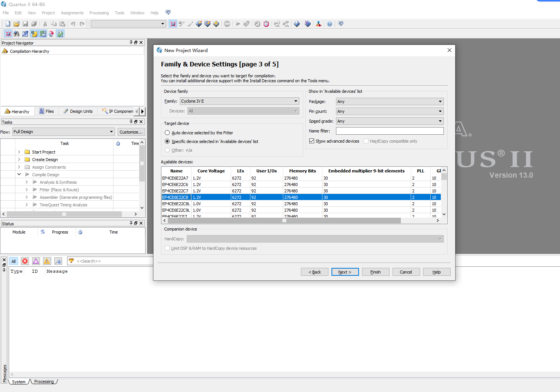Click the New file toolbar icon
The image size is (560, 392).
[x=8, y=24]
